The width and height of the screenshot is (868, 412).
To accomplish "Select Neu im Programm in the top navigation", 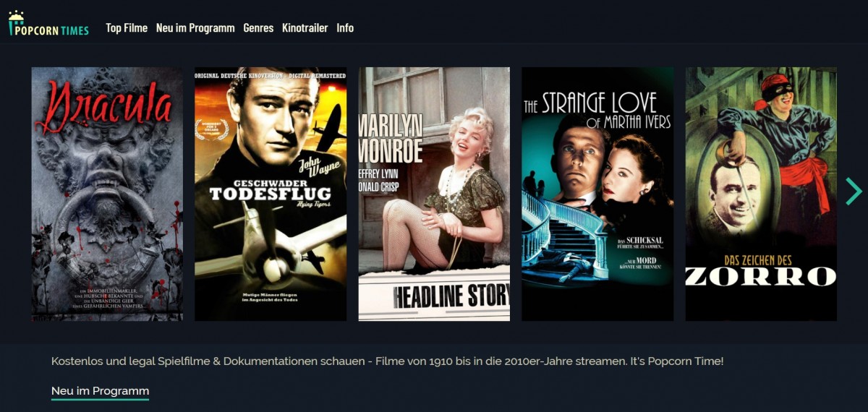I will pyautogui.click(x=195, y=27).
